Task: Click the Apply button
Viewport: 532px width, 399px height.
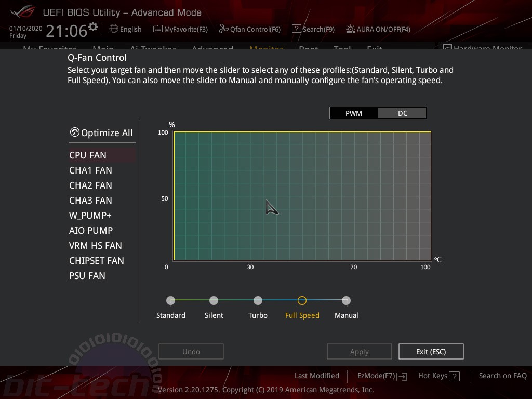Action: (x=360, y=352)
